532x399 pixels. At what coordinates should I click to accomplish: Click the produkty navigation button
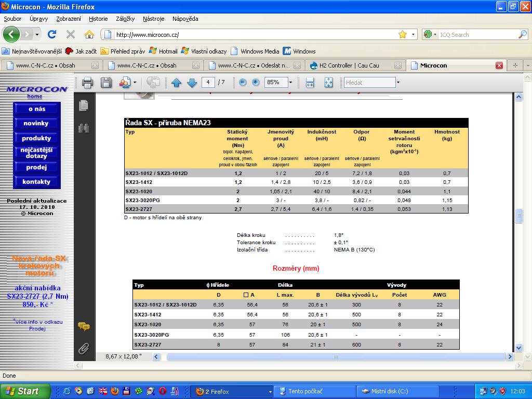click(36, 138)
